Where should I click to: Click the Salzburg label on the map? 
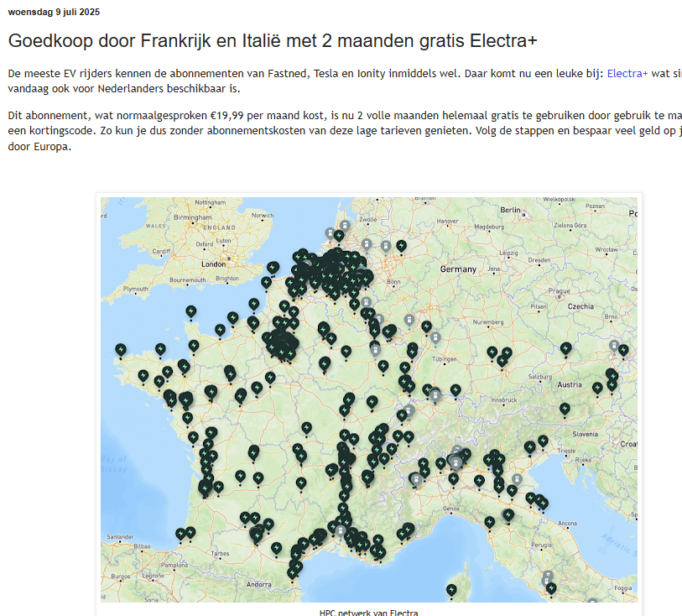pyautogui.click(x=539, y=377)
